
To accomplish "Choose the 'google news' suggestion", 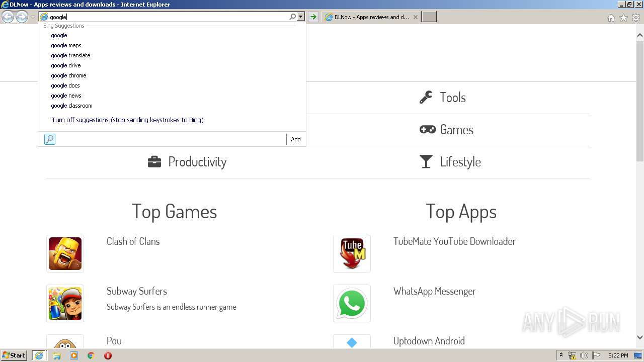I will 173,96.
